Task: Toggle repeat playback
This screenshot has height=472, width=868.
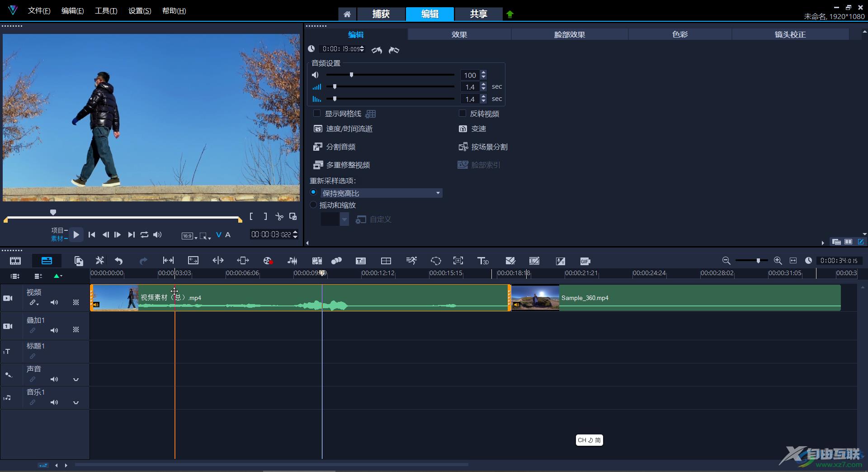Action: pyautogui.click(x=144, y=234)
